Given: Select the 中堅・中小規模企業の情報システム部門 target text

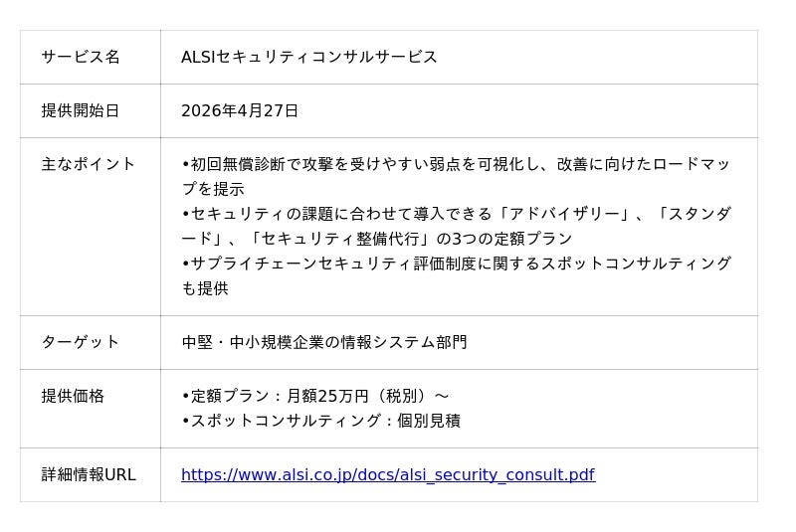Looking at the screenshot, I should point(324,342).
